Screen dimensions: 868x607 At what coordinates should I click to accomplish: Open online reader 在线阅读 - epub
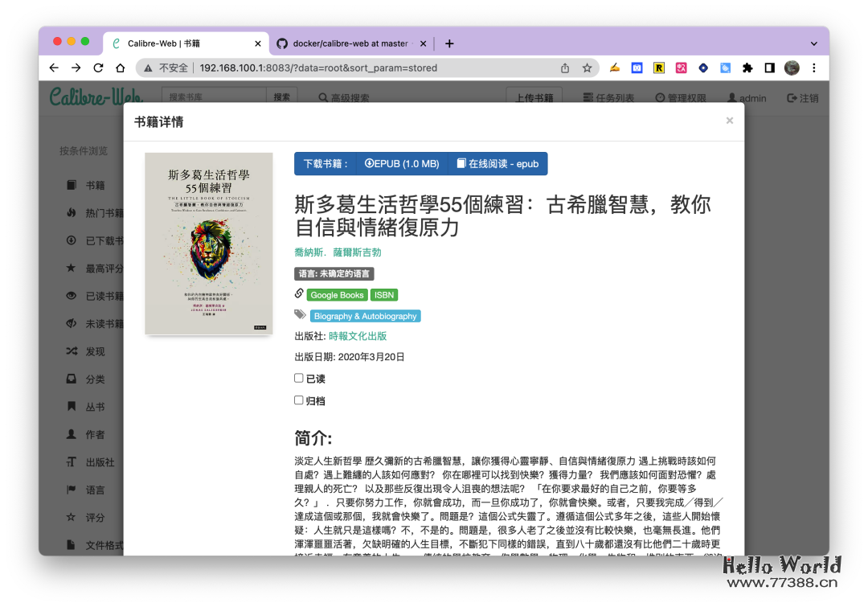[x=497, y=164]
